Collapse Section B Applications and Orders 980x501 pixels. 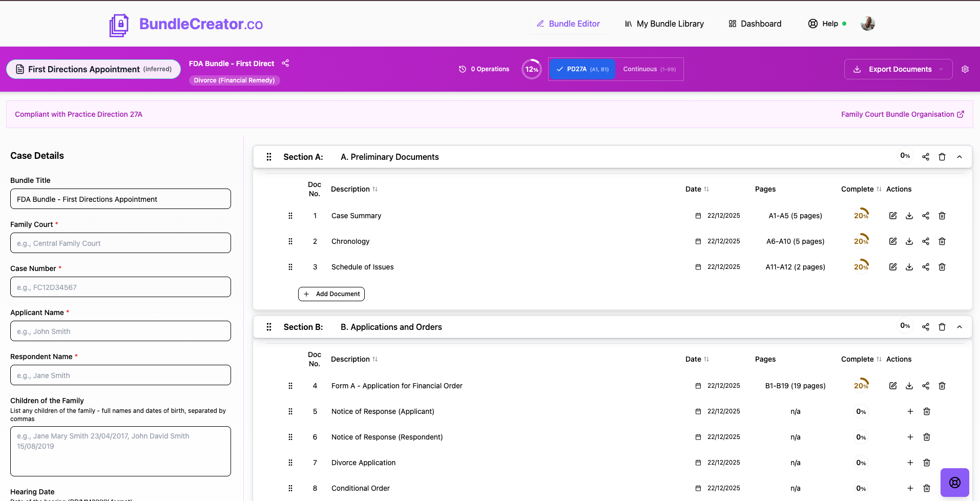click(x=960, y=327)
